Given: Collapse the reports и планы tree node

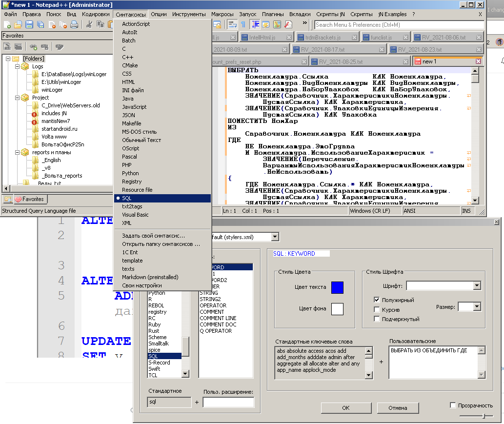Looking at the screenshot, I should coord(18,152).
